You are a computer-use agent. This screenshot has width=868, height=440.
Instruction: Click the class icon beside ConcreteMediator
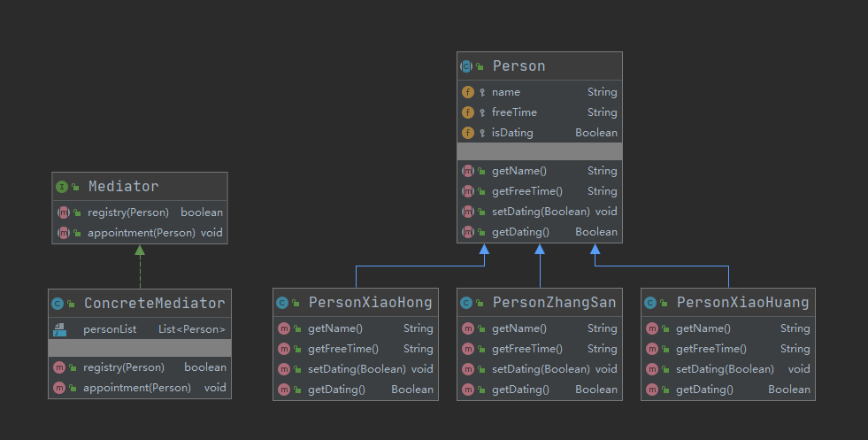58,303
